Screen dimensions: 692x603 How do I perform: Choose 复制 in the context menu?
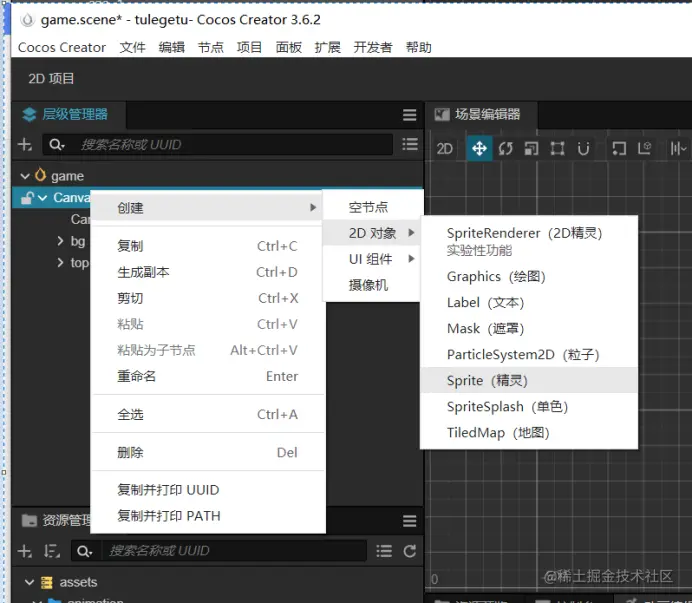click(207, 246)
